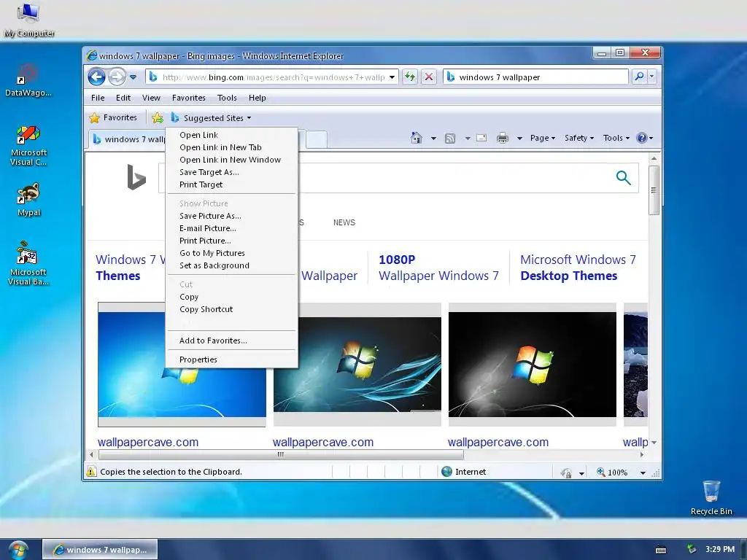
Task: Choose Open Link in New Window
Action: [x=231, y=160]
